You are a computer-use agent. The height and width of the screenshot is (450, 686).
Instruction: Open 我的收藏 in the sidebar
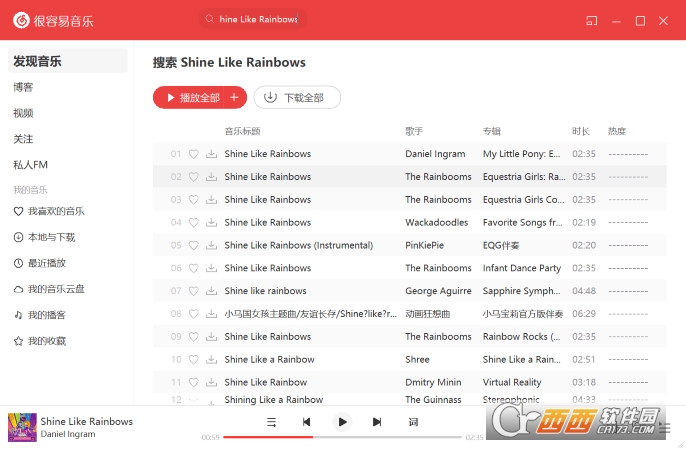point(39,341)
